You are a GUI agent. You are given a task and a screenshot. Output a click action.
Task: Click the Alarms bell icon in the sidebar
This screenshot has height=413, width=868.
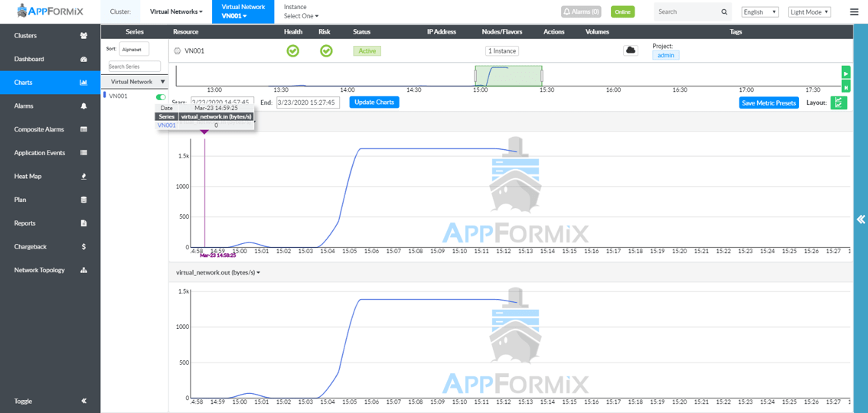pyautogui.click(x=83, y=106)
